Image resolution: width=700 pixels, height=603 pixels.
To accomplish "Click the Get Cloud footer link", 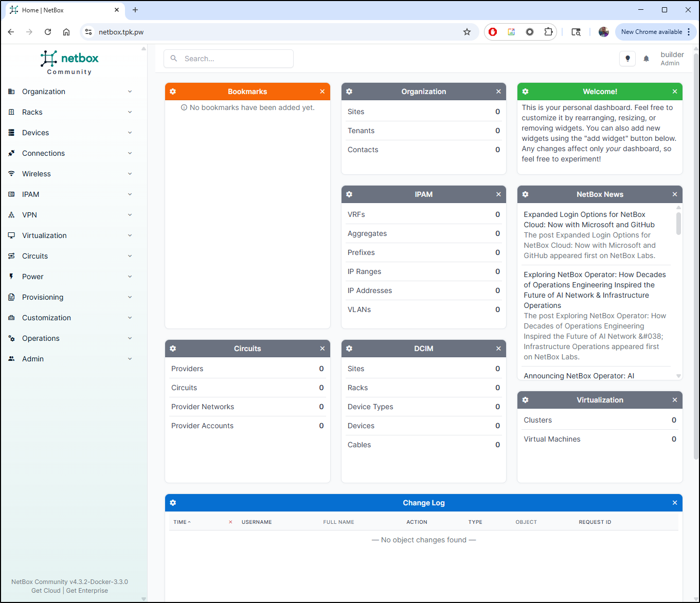I will coord(46,591).
